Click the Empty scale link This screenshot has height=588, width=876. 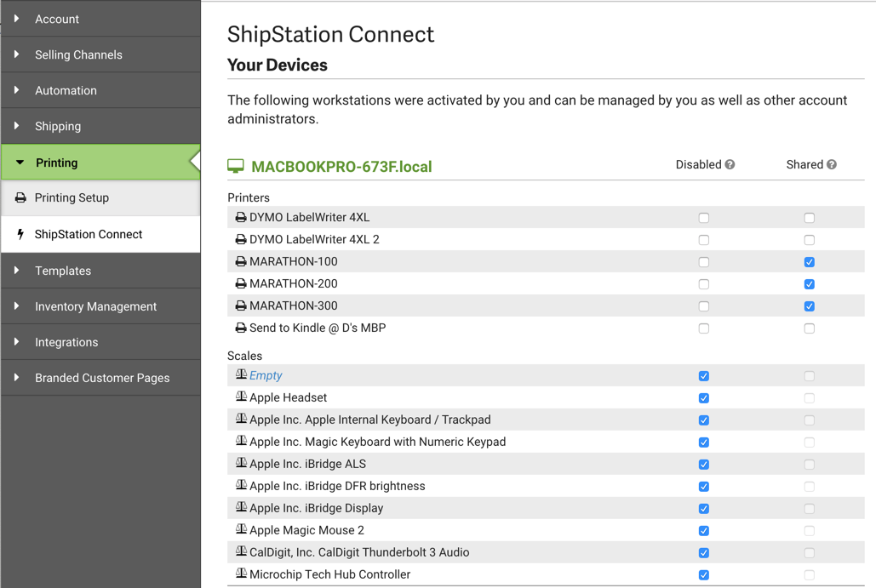(x=267, y=375)
